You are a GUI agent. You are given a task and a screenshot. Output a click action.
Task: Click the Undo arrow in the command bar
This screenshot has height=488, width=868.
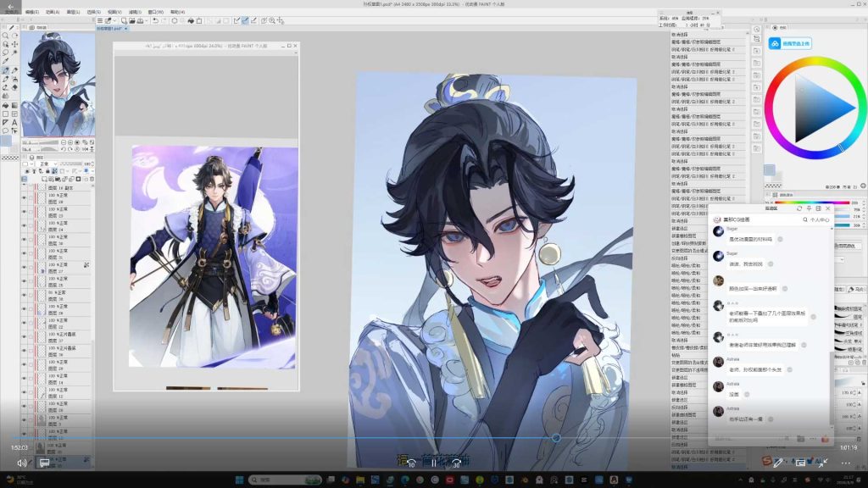(156, 20)
